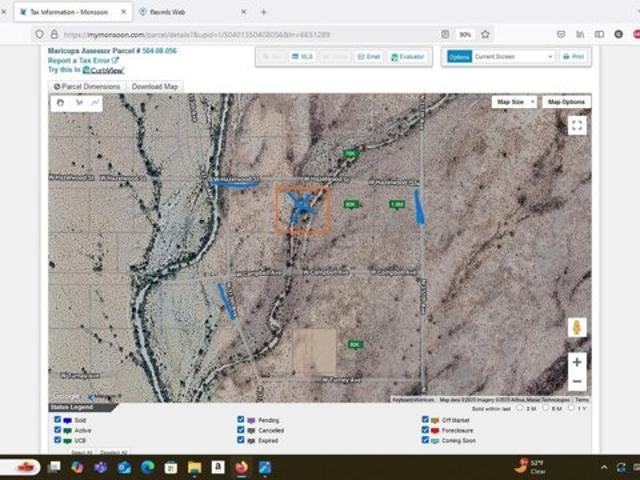Uncheck the Sold status checkbox

click(57, 420)
